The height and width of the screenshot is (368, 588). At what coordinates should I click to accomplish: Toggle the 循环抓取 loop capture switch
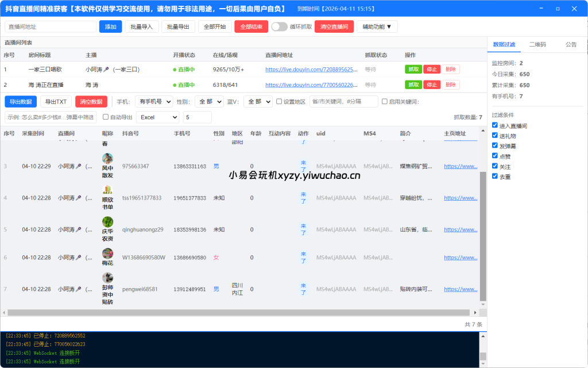tap(280, 26)
